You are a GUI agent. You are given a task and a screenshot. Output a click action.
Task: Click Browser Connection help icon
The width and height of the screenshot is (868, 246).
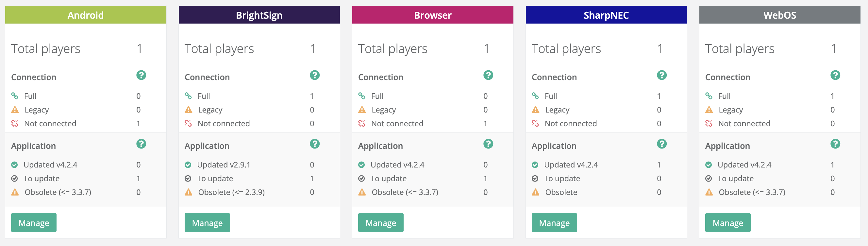(488, 75)
